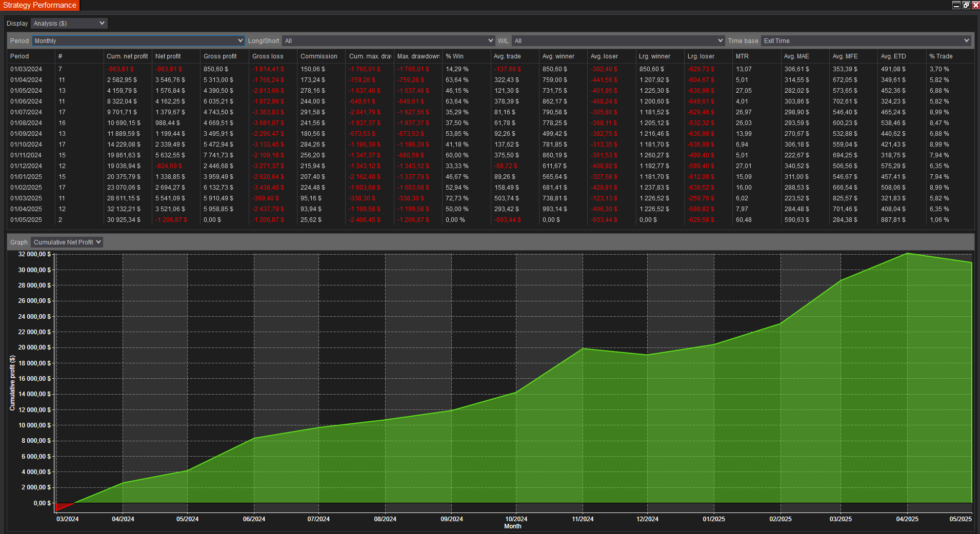Select the 01/05/2025 period row
The image size is (980, 534).
(x=490, y=220)
